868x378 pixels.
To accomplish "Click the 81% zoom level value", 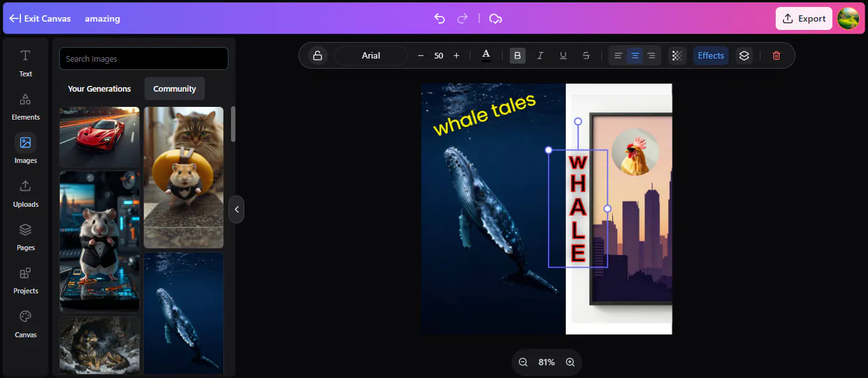I will tap(547, 362).
